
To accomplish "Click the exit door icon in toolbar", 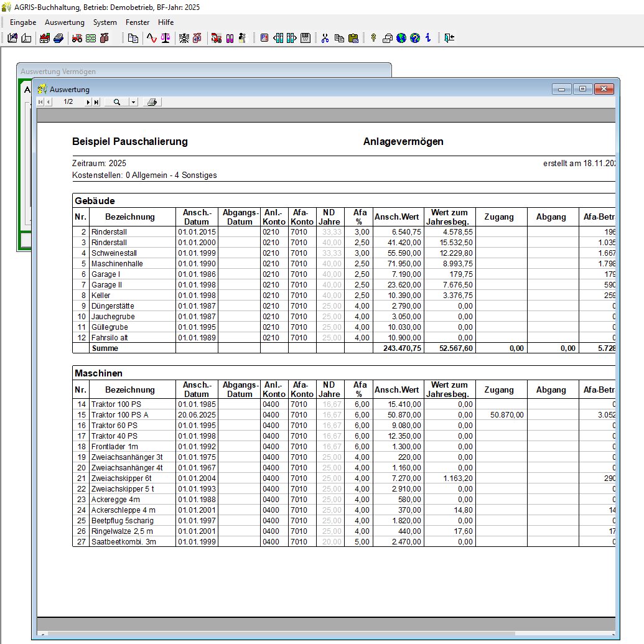I will pos(449,38).
